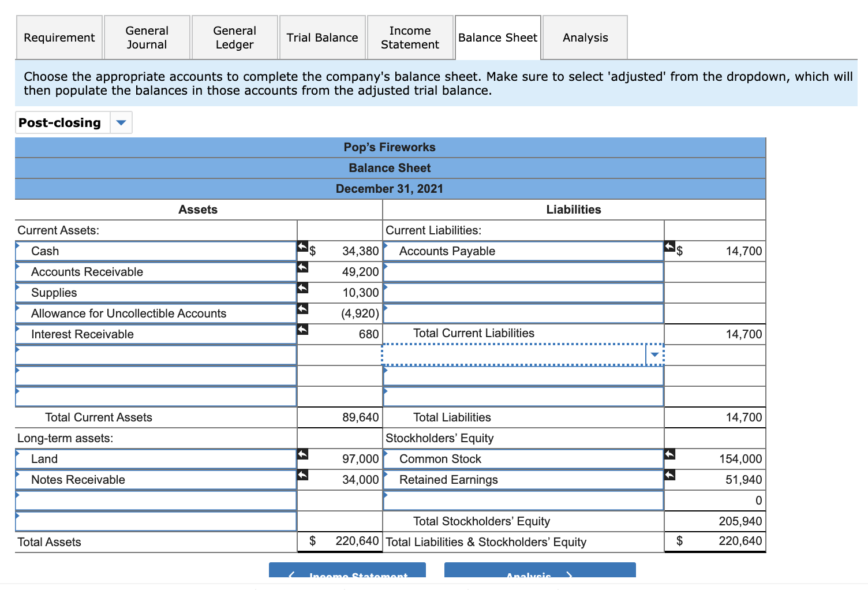Click the arrow icon beside Supplies balance
Screen dimensions: 868x590
302,289
